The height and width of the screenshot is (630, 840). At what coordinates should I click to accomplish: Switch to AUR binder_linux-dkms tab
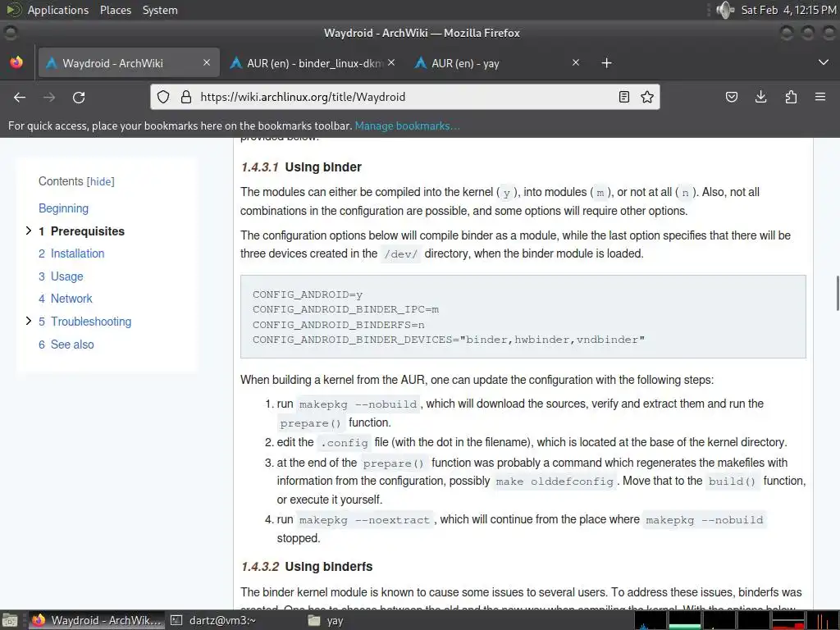[x=313, y=63]
